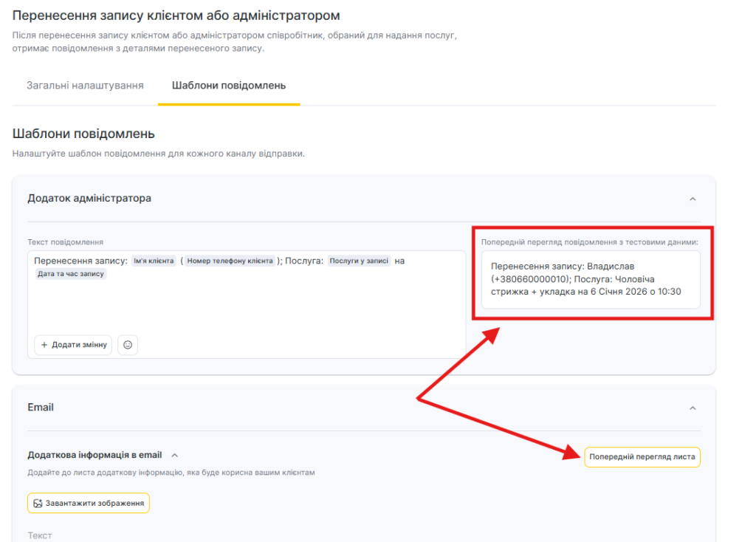This screenshot has height=542, width=756.
Task: Collapse Додаткова інформація в email chevron
Action: coord(175,455)
